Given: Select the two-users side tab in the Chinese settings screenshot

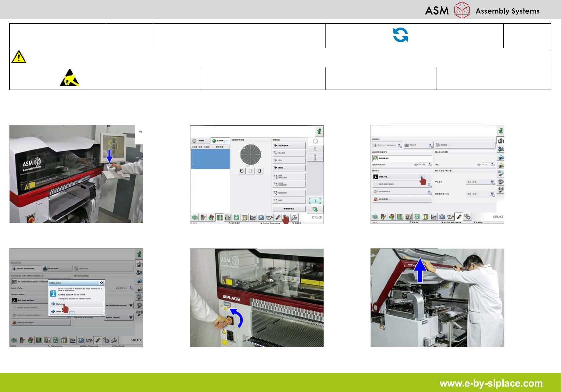Looking at the screenshot, I should click(x=500, y=149).
